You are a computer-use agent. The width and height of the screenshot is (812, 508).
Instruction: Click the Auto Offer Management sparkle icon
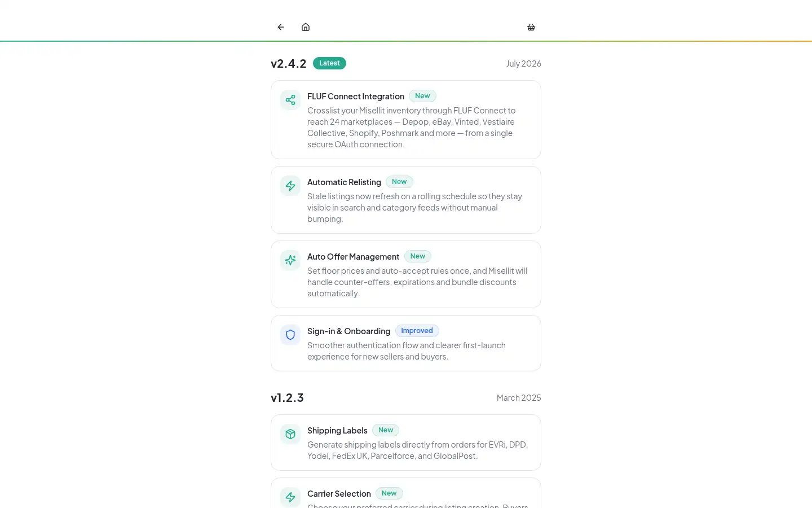click(290, 261)
